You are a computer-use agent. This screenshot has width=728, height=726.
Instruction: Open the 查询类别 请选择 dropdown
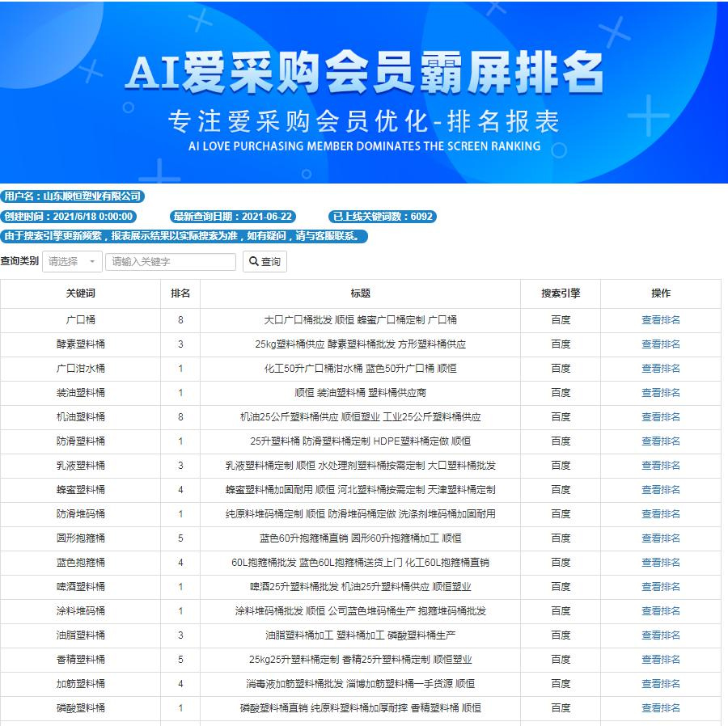(72, 262)
